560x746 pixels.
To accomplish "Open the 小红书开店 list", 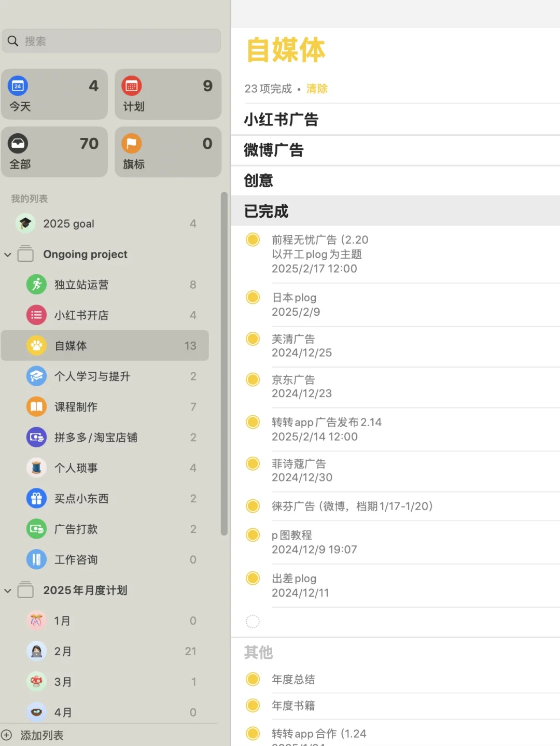I will point(105,315).
